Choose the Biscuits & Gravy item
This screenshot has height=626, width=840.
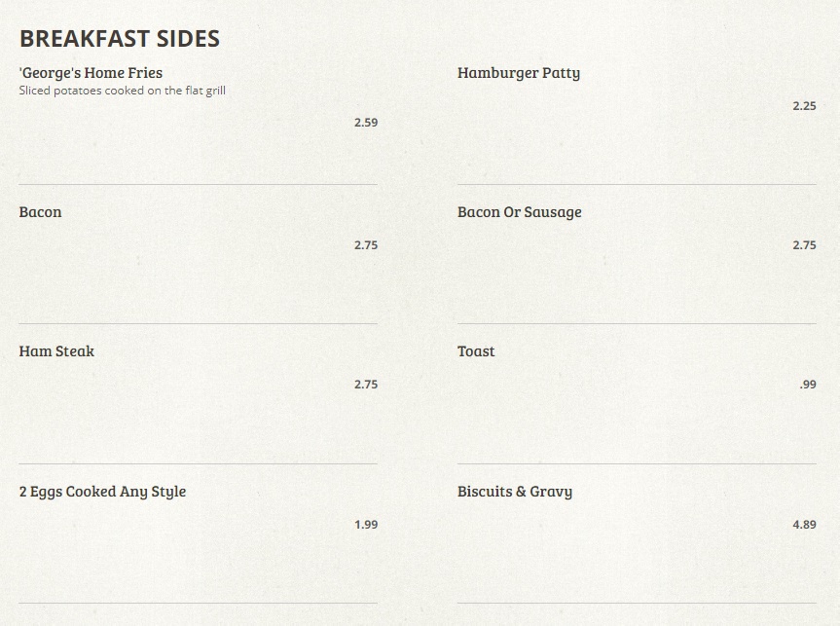[515, 492]
